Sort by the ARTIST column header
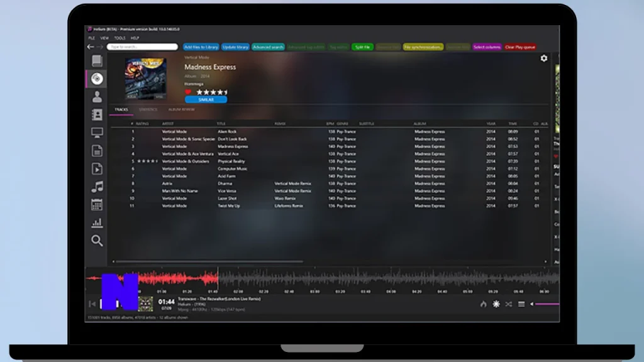Image resolution: width=644 pixels, height=362 pixels. (168, 124)
